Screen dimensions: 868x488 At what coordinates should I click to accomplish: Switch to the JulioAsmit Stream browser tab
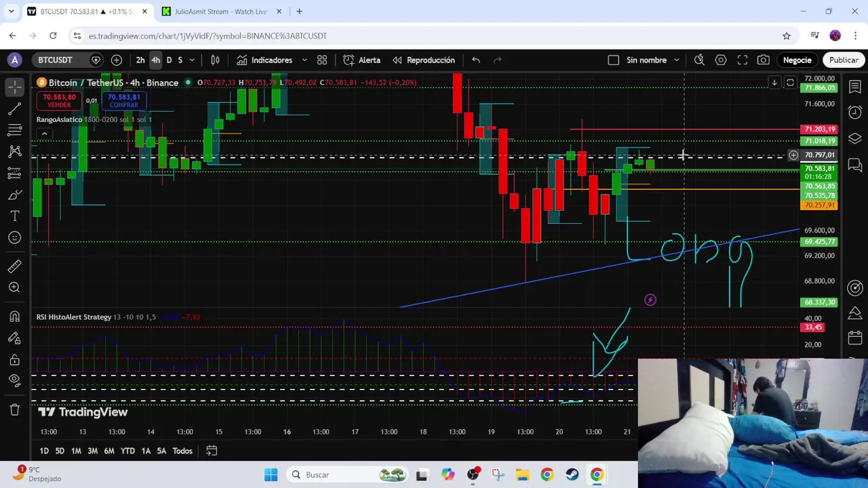tap(221, 12)
